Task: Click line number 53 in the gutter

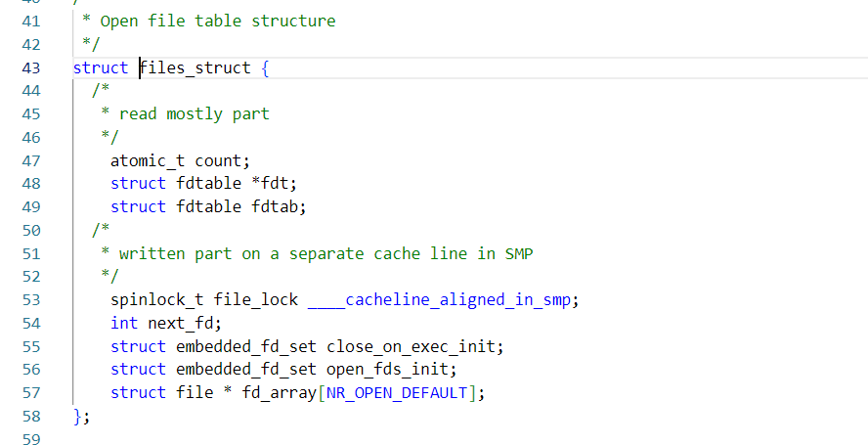Action: point(30,299)
